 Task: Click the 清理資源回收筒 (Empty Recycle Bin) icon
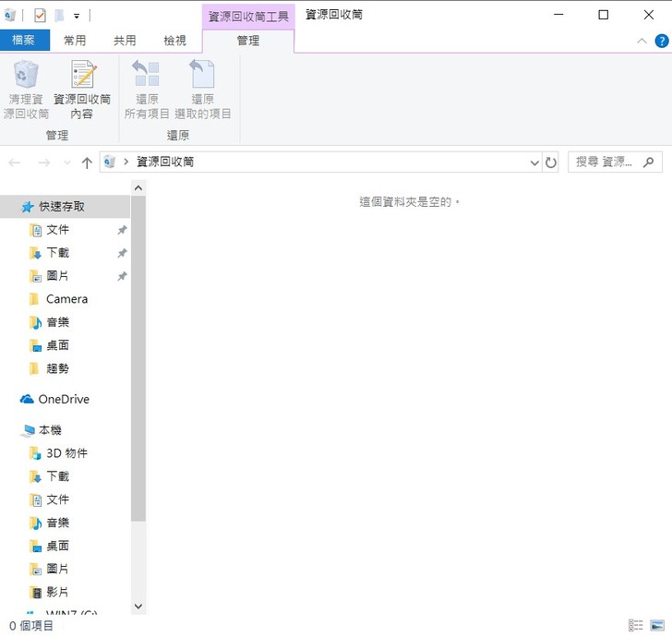coord(26,76)
